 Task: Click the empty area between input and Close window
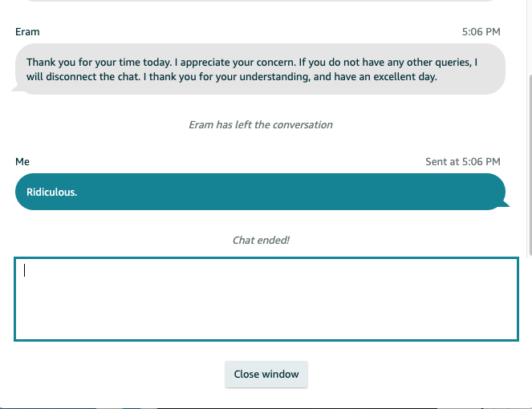pos(266,351)
